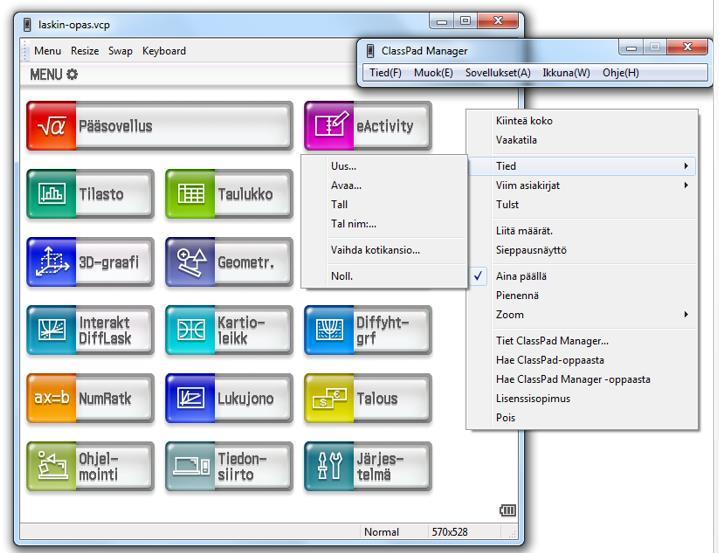Select Vaihda kotikansio... option
The height and width of the screenshot is (553, 719).
[384, 250]
